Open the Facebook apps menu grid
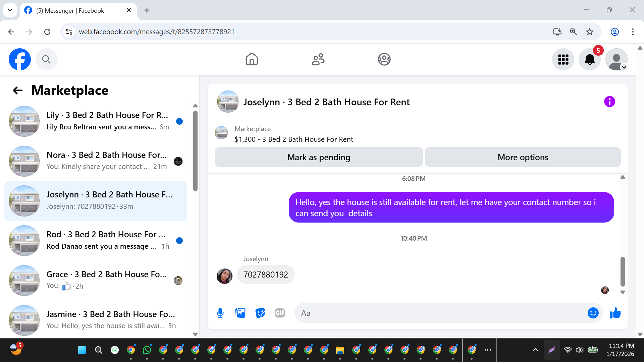Viewport: 644px width, 362px height. click(563, 60)
